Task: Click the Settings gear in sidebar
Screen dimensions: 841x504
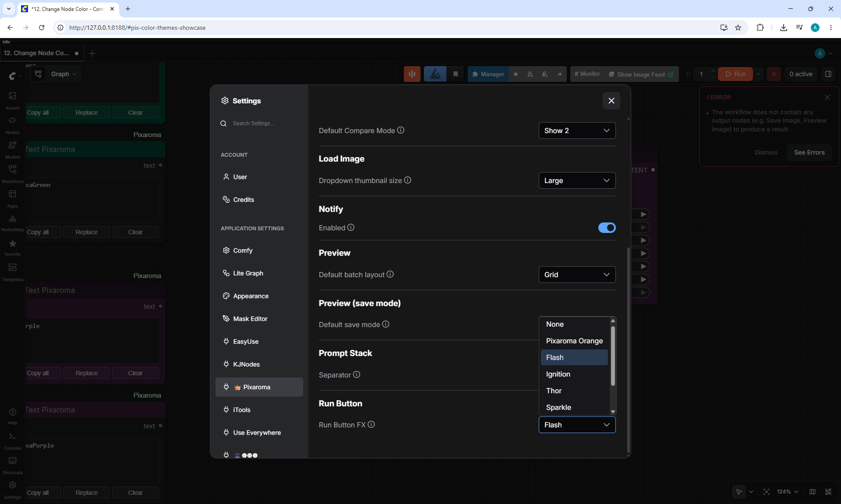Action: 12,490
